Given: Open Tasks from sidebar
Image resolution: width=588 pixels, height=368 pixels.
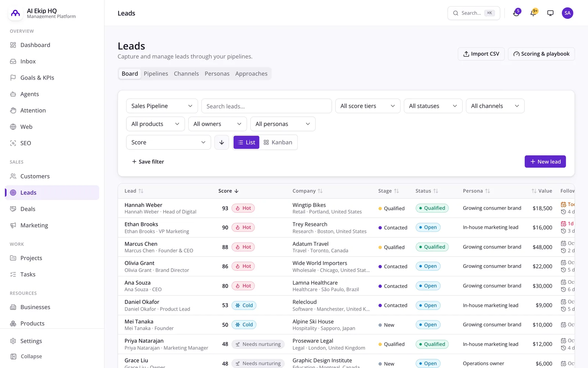Looking at the screenshot, I should coord(52,275).
